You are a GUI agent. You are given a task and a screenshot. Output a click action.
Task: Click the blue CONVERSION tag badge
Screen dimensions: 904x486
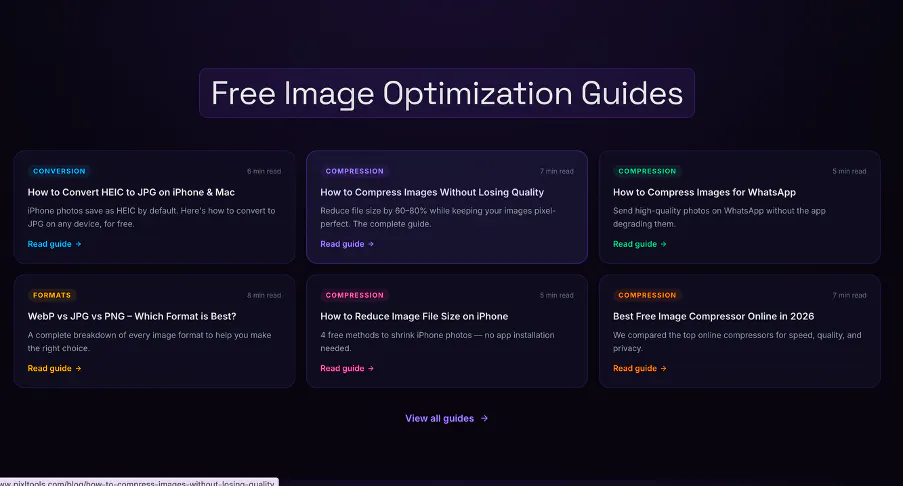pyautogui.click(x=59, y=171)
